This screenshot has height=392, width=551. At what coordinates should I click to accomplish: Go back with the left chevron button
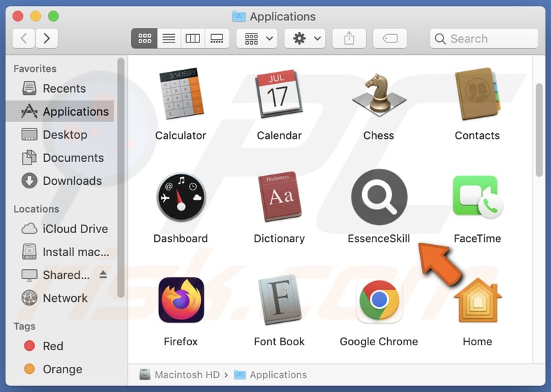[x=24, y=38]
